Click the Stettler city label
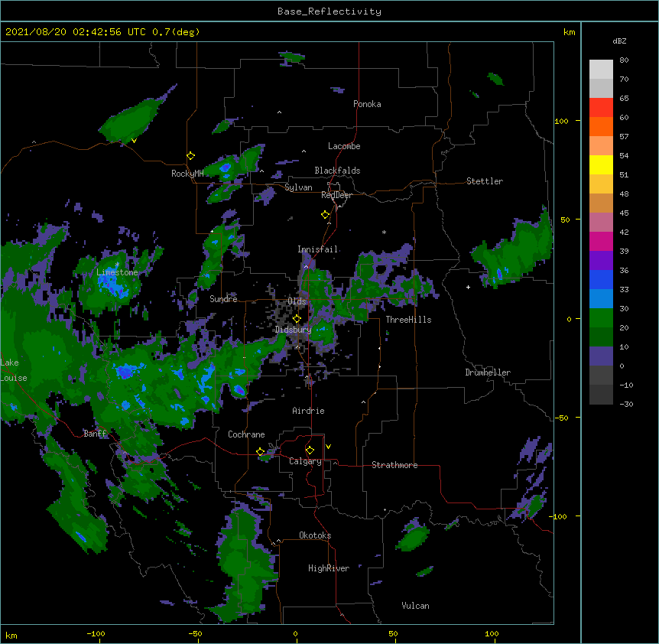 485,181
